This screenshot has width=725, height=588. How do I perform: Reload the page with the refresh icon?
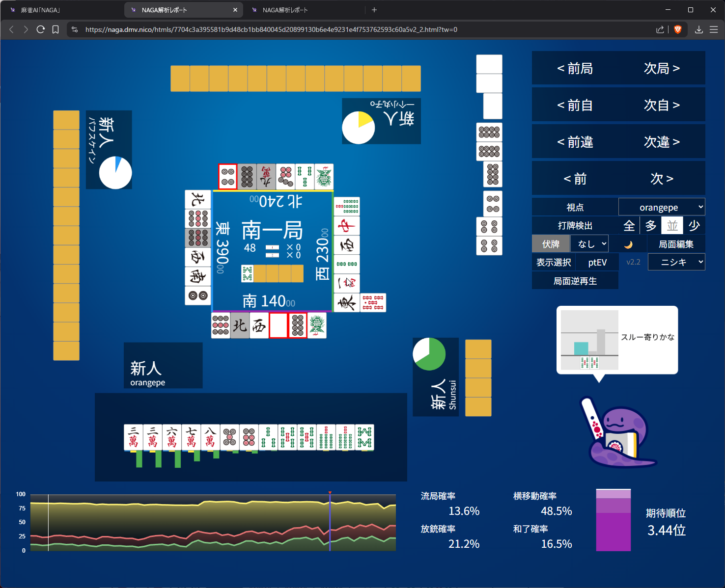pyautogui.click(x=41, y=29)
